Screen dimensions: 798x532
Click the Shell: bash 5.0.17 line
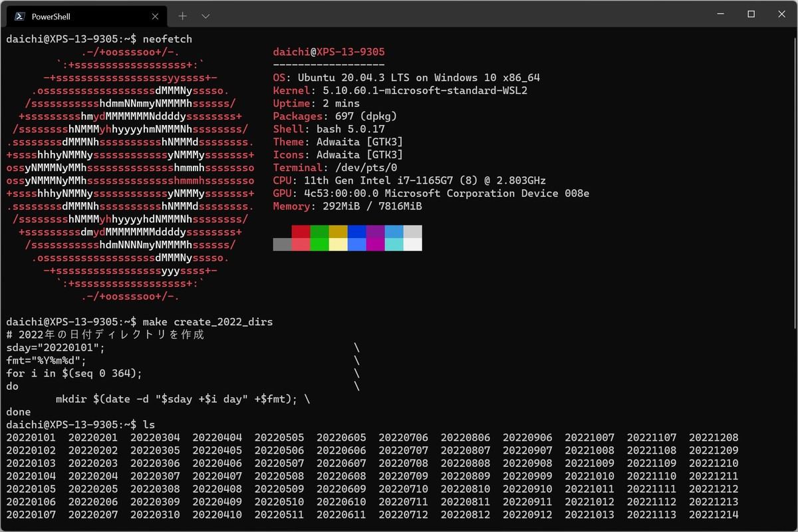click(x=329, y=129)
